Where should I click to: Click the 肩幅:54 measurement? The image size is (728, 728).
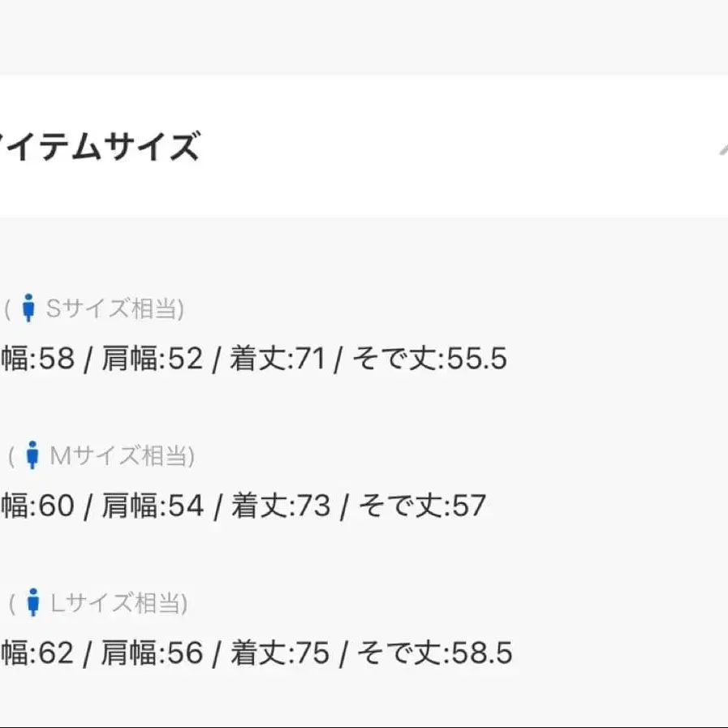(153, 506)
